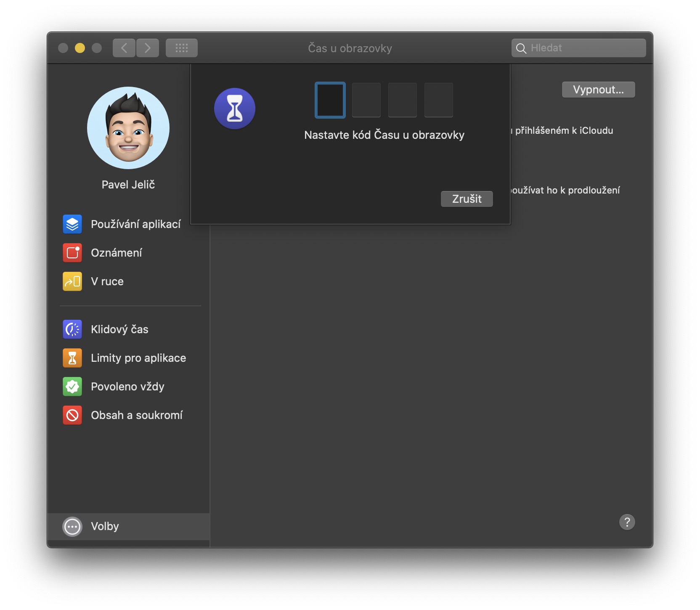
Task: Go back with the left chevron
Action: click(x=124, y=48)
